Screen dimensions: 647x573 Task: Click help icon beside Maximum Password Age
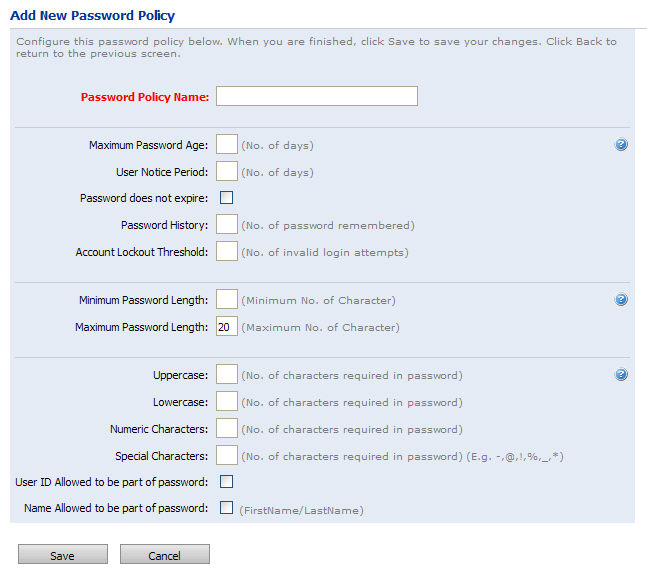[x=621, y=145]
